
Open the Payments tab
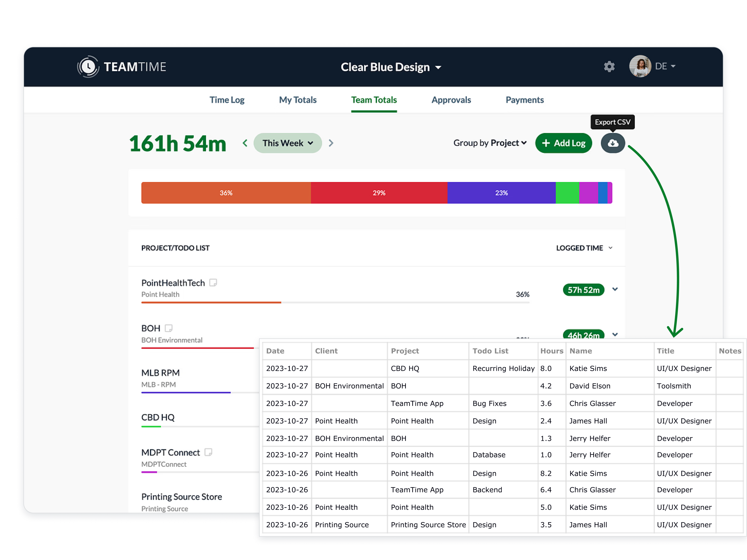525,100
